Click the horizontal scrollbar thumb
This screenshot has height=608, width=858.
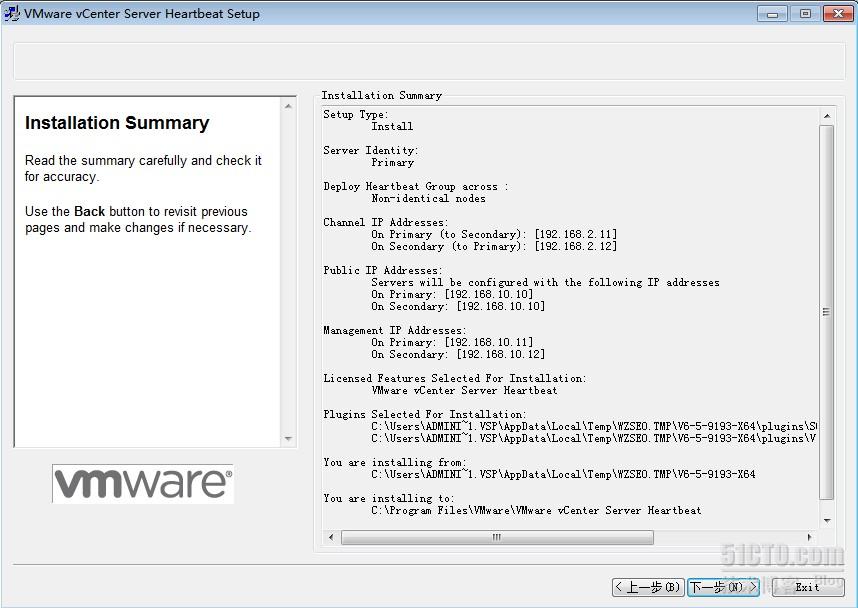tap(497, 537)
